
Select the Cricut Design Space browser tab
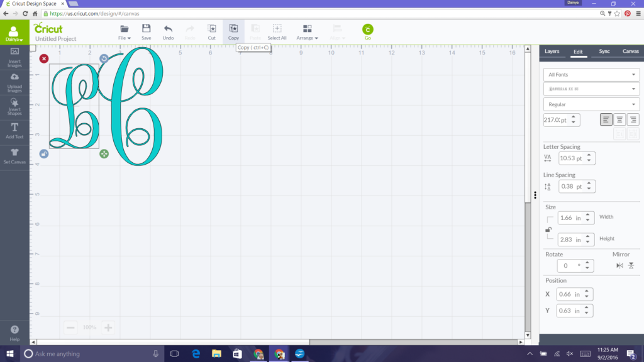(34, 4)
